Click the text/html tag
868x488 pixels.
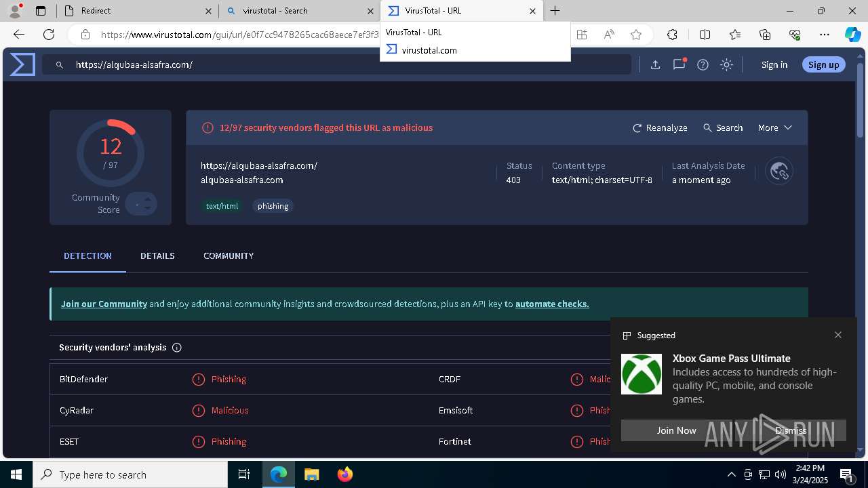pos(222,205)
